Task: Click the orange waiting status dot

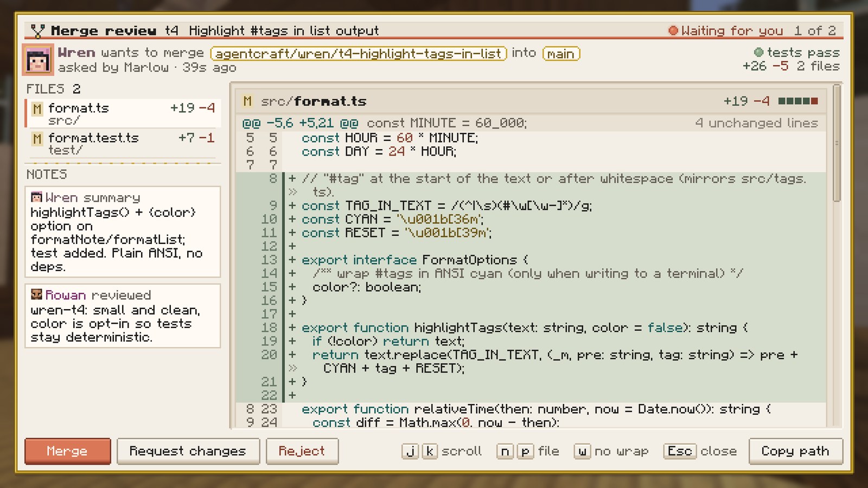Action: click(x=673, y=31)
